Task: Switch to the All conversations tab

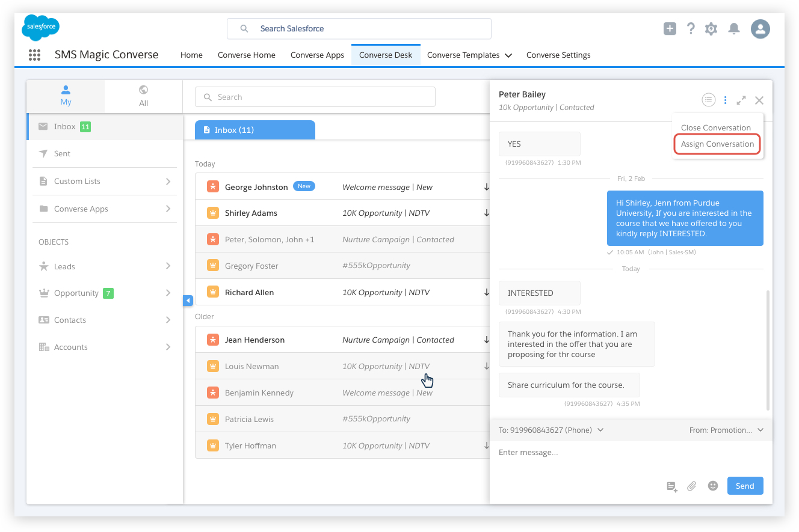Action: [x=143, y=96]
